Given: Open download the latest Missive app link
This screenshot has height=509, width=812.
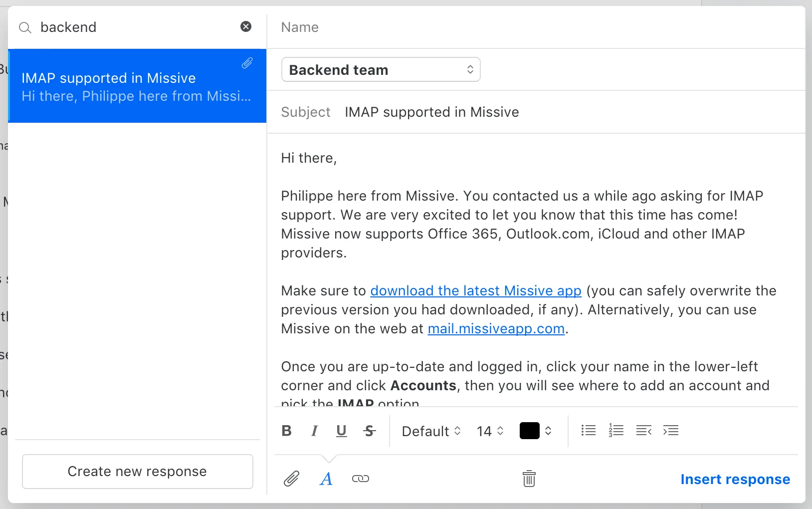Looking at the screenshot, I should 476,290.
